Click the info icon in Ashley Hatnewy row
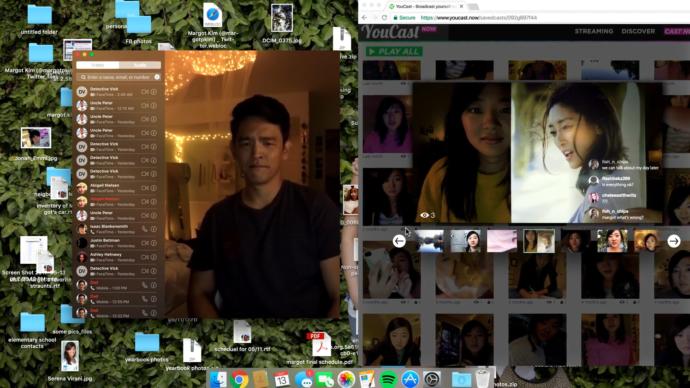 (154, 256)
